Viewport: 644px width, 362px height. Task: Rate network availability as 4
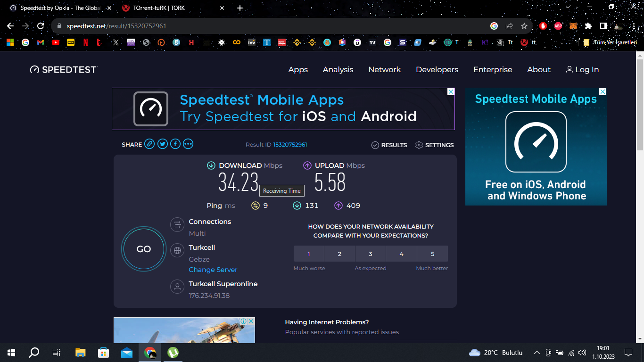(x=401, y=254)
